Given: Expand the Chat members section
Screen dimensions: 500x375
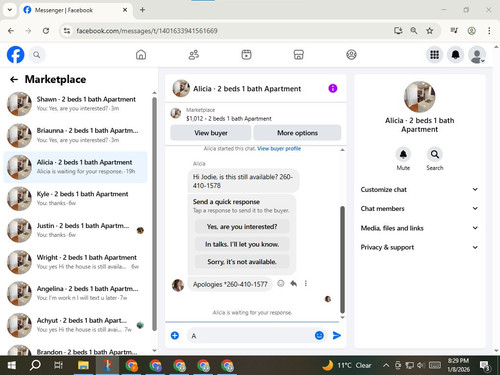Looking at the screenshot, I should (419, 209).
